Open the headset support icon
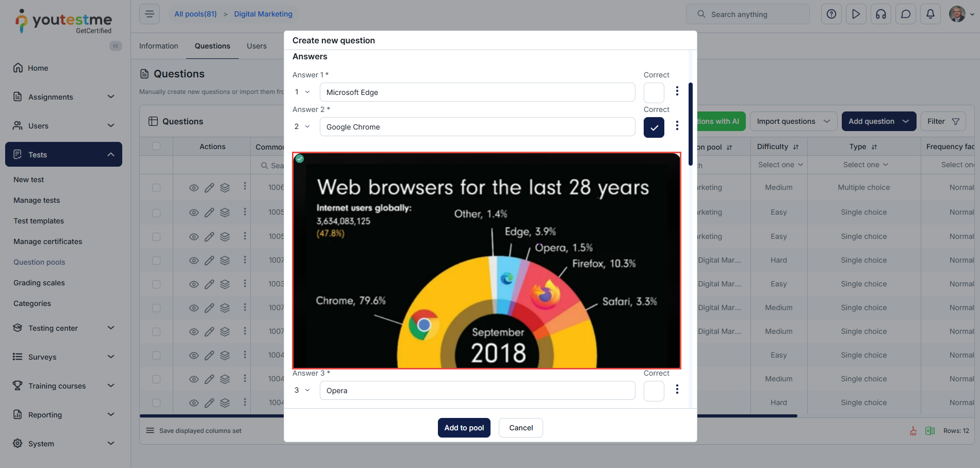 (x=881, y=14)
